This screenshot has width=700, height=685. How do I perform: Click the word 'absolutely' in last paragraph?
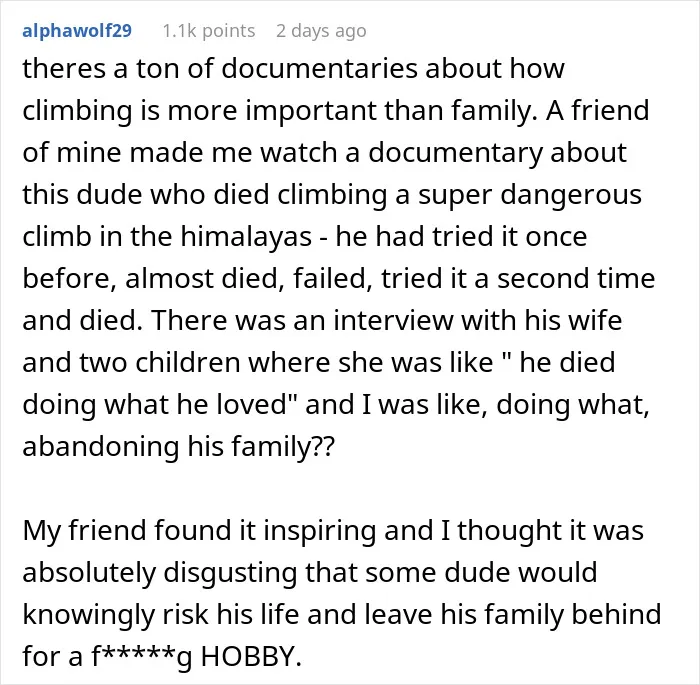pyautogui.click(x=89, y=573)
